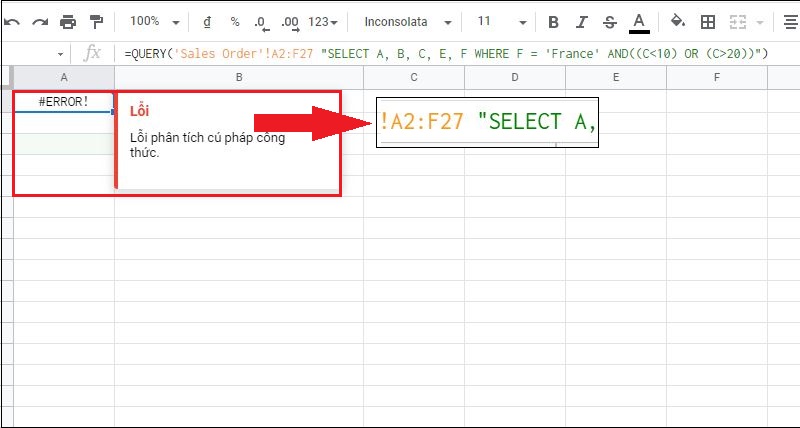Toggle strikethrough formatting
Viewport: 800px width, 428px height.
pos(609,22)
